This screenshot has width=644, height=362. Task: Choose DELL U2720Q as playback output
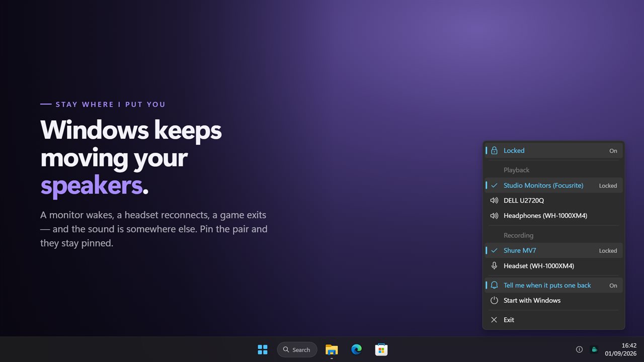[553, 201]
